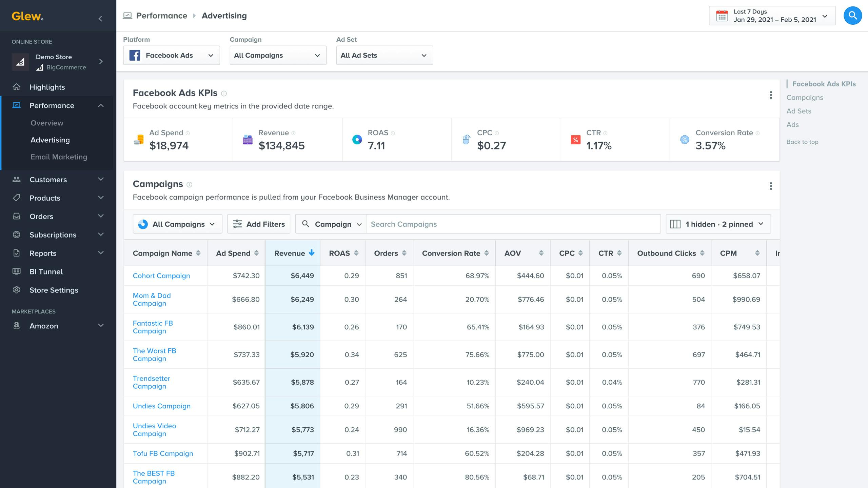Screen dimensions: 868x488
Task: Click info icon next to Facebook Ads KPIs
Action: click(224, 94)
